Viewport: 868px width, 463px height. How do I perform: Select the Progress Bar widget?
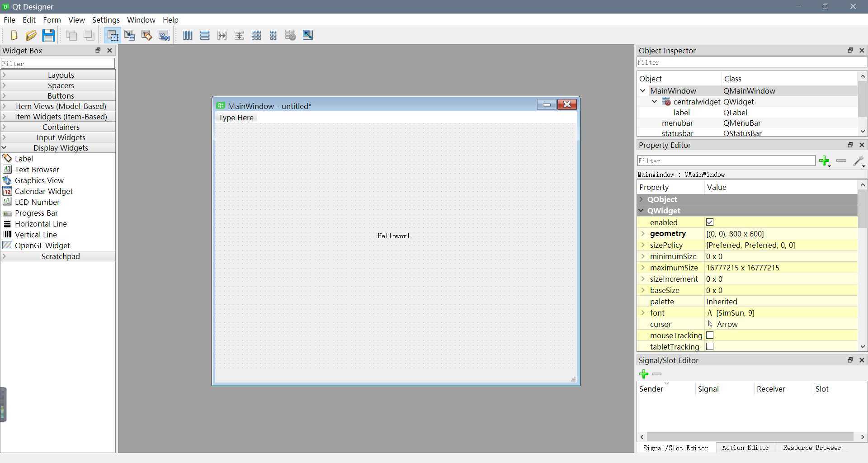point(36,213)
